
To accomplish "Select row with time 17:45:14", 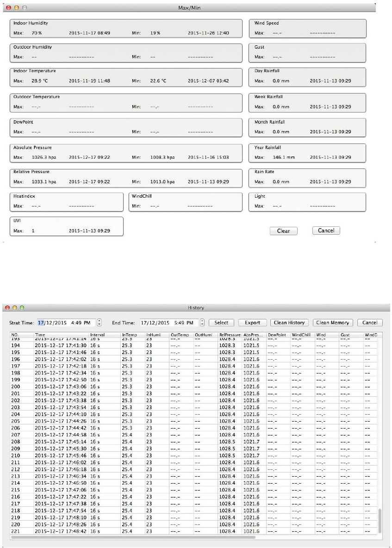I will point(194,442).
